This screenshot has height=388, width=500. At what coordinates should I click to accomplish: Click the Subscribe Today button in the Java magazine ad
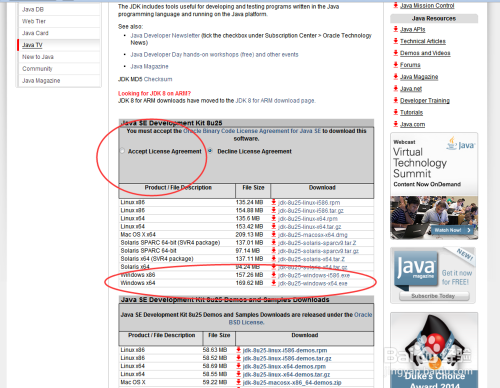coord(433,296)
